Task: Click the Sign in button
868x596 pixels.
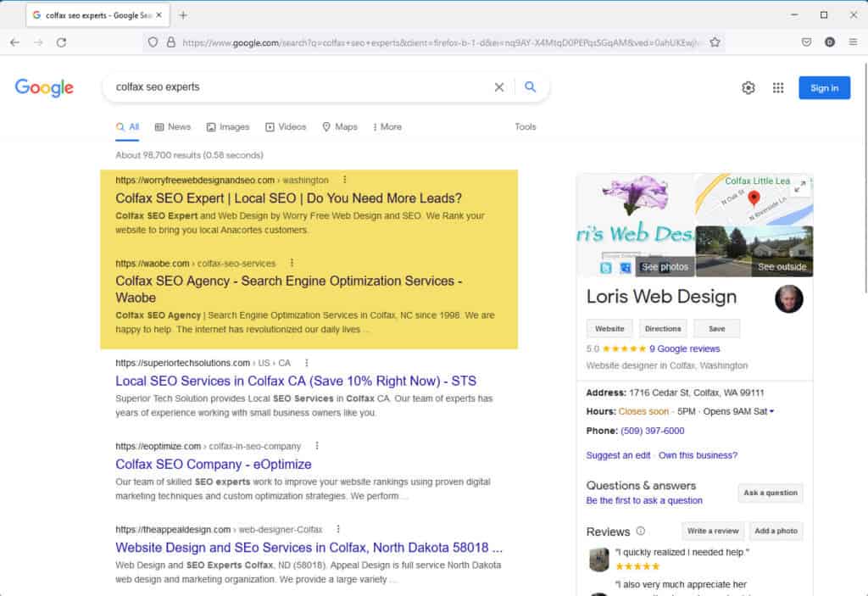Action: (824, 87)
